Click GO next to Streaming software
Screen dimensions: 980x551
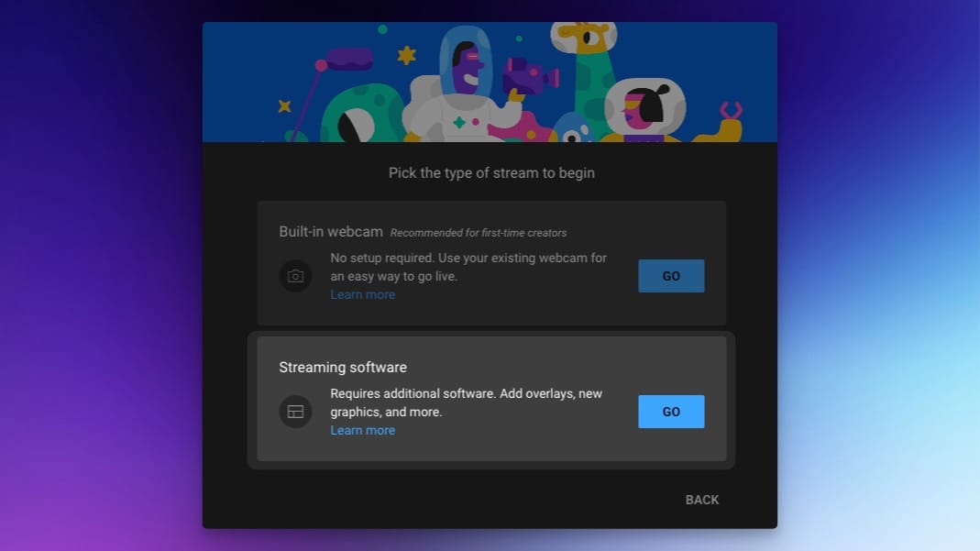(x=670, y=411)
